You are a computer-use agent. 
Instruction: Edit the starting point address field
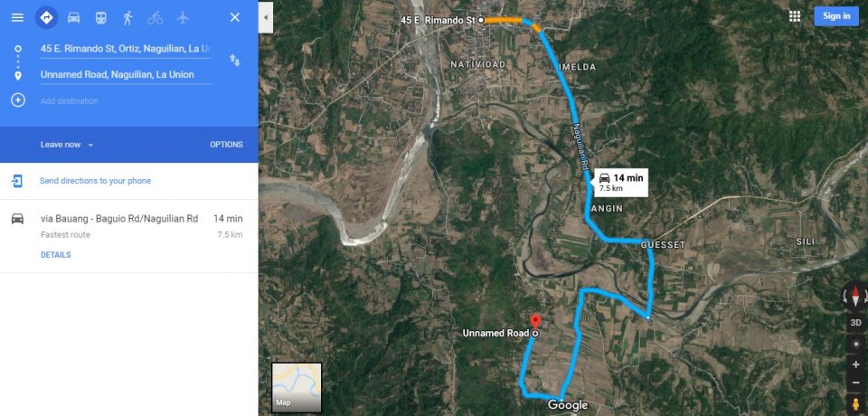(x=126, y=49)
